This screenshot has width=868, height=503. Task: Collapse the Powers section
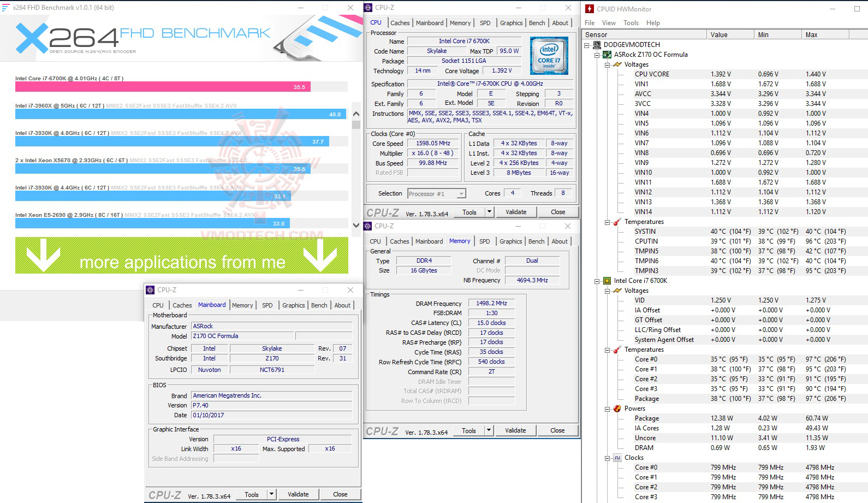607,409
